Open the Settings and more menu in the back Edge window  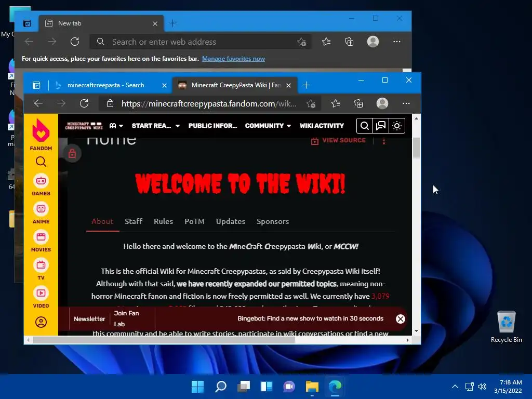396,42
